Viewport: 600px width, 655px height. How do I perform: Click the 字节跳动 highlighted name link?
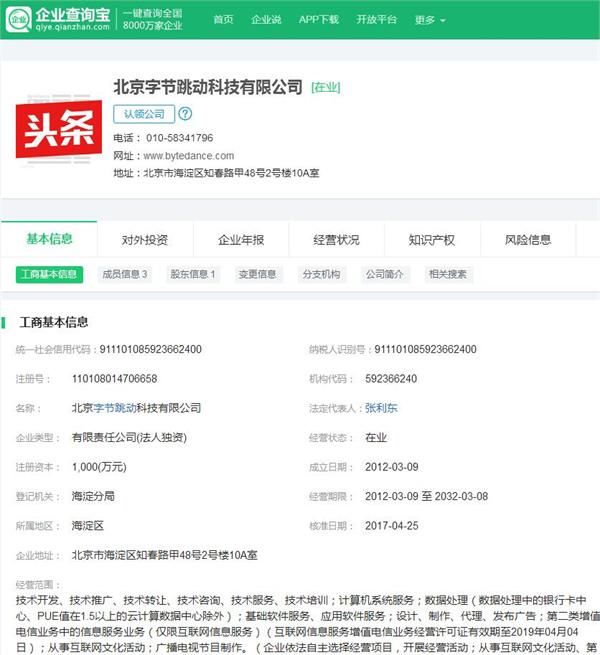pyautogui.click(x=115, y=408)
